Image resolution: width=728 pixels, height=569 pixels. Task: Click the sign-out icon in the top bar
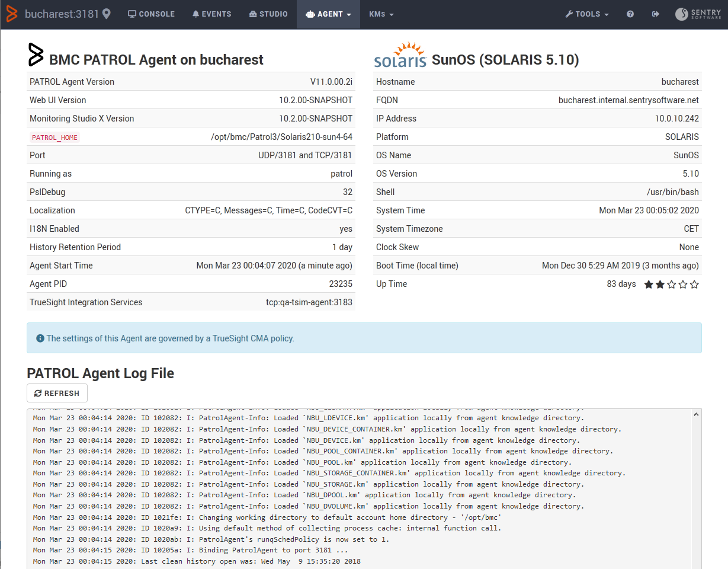click(655, 14)
